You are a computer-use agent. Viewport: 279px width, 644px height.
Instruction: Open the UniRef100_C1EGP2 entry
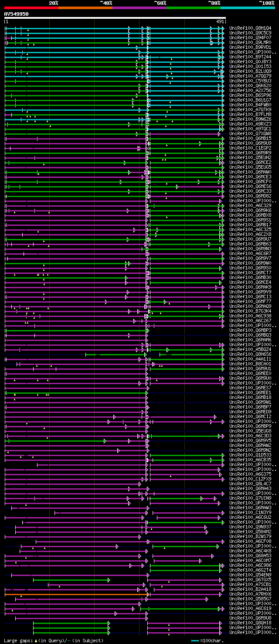tap(250, 148)
